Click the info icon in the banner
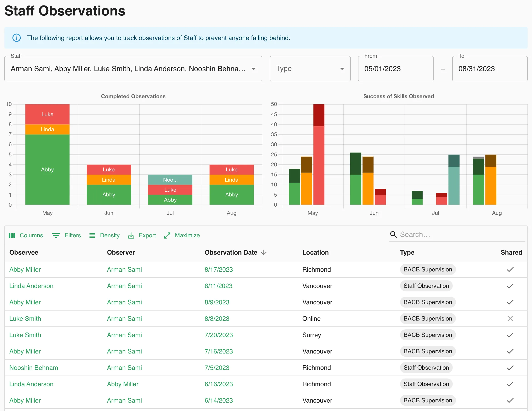This screenshot has width=532, height=411. click(17, 38)
